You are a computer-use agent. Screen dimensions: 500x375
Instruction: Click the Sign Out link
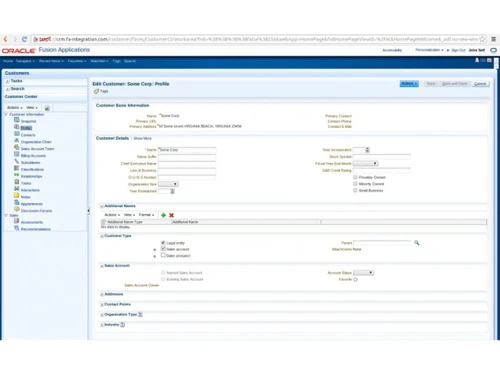tap(458, 50)
